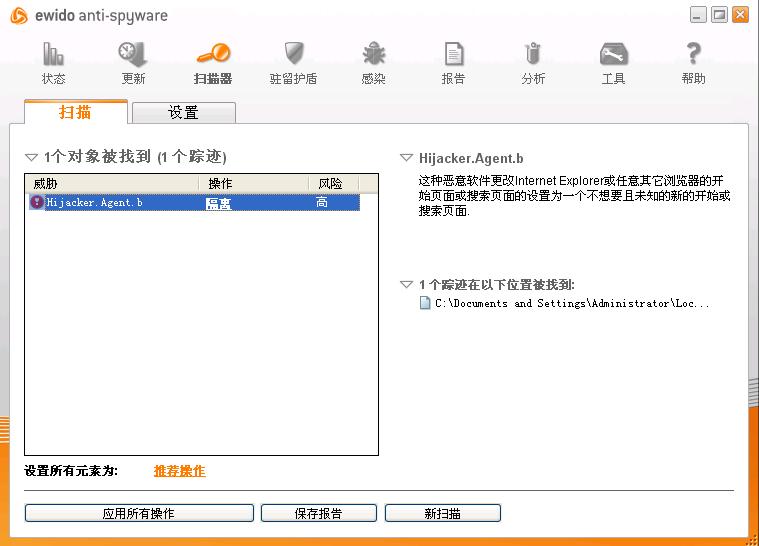The image size is (759, 546).
Task: Collapse the Hijacker.Agent.b description section
Action: (406, 157)
